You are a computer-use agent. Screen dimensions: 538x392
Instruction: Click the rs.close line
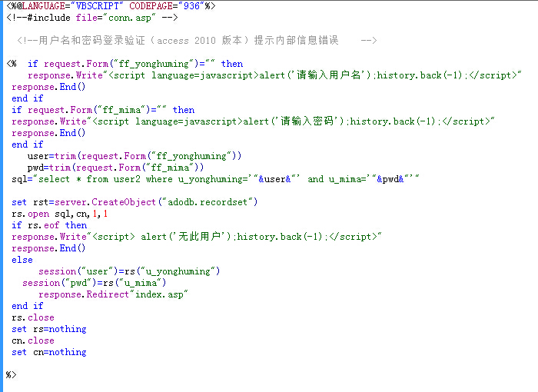coord(33,317)
